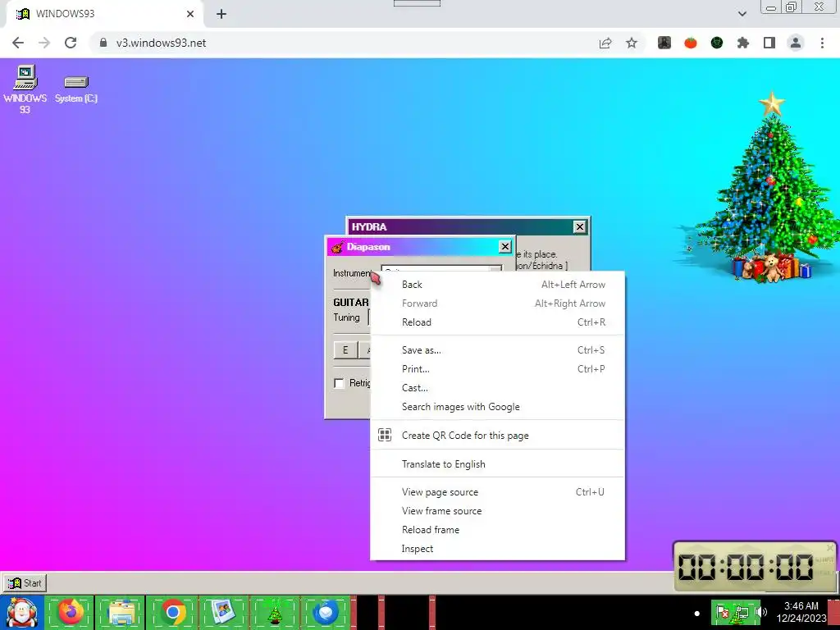
Task: Open Chrome three-dot menu
Action: (x=822, y=43)
